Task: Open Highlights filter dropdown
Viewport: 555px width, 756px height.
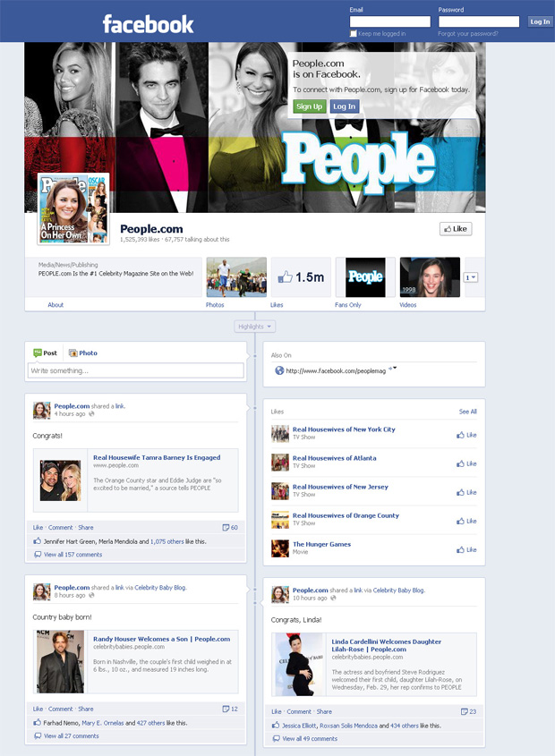Action: [255, 327]
